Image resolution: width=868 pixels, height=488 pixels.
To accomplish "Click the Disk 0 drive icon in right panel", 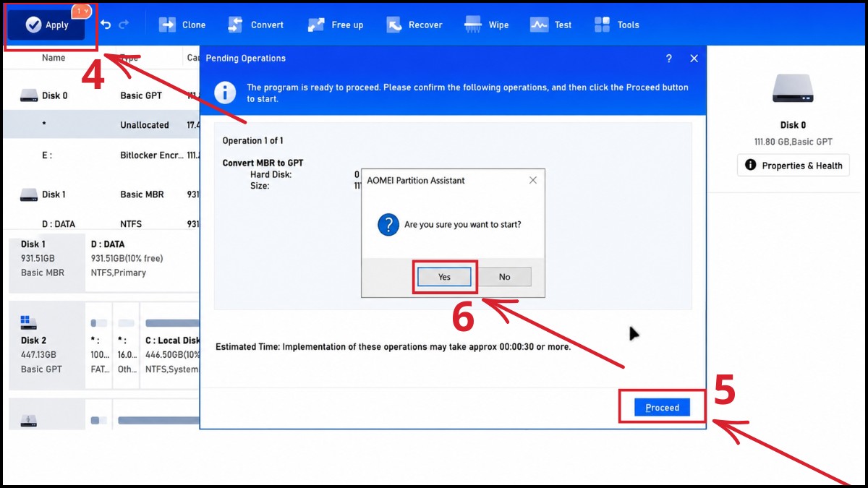I will point(793,88).
